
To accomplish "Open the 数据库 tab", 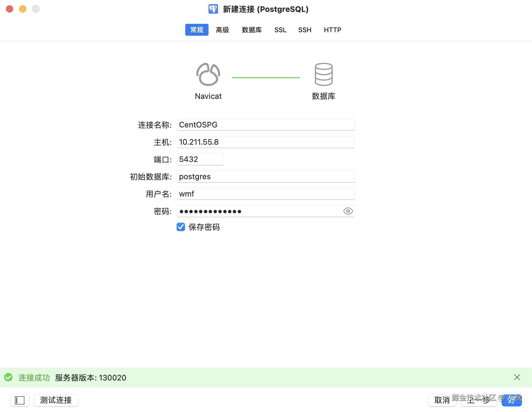I will (x=252, y=30).
